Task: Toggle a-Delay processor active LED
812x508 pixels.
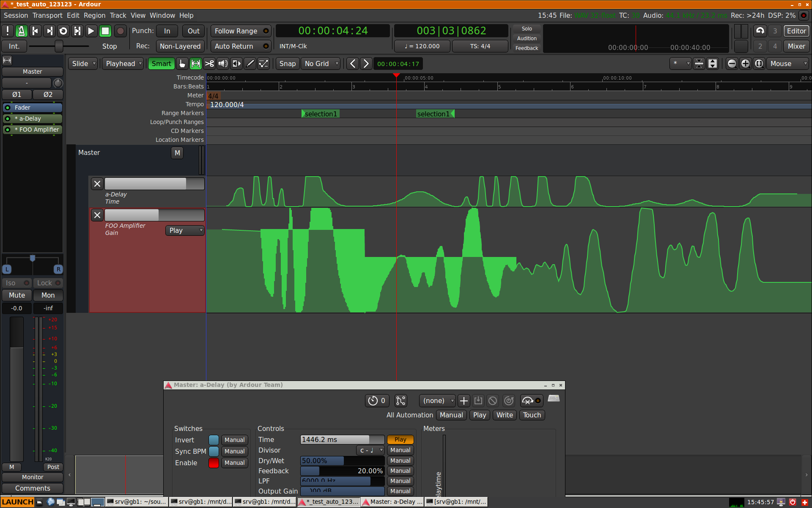Action: [8, 119]
